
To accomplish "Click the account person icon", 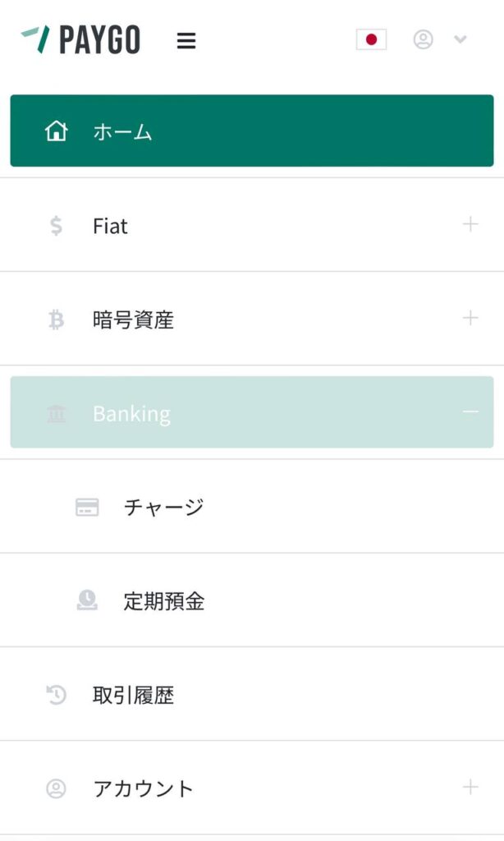I will 56,789.
